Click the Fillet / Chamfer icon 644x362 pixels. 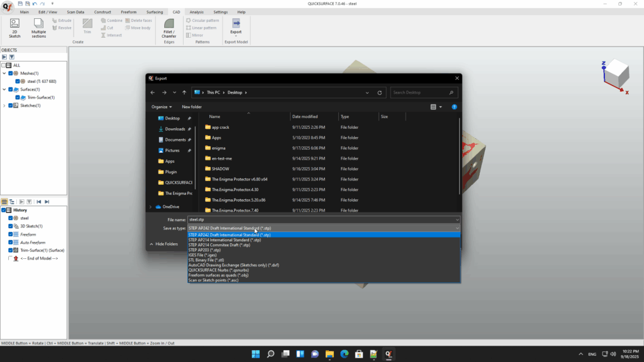169,24
